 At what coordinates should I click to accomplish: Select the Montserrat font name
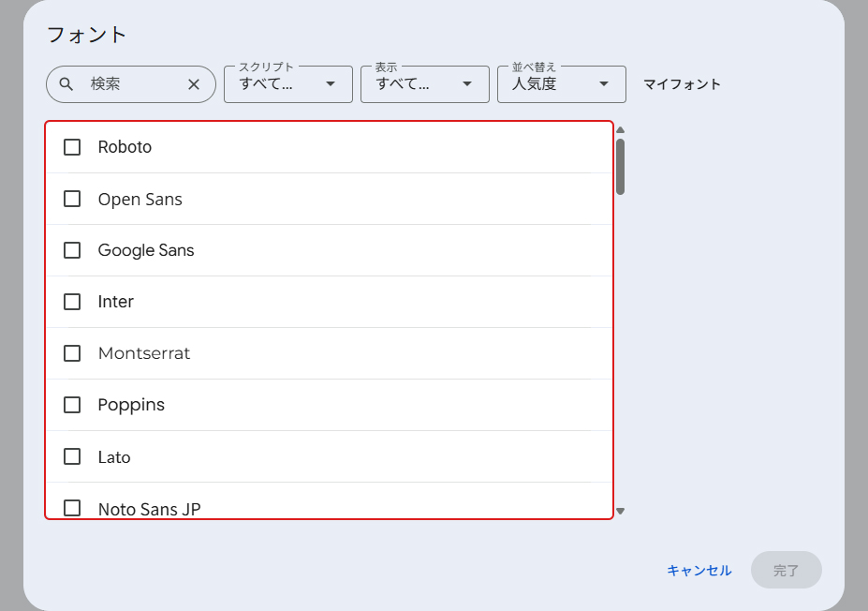[x=144, y=353]
